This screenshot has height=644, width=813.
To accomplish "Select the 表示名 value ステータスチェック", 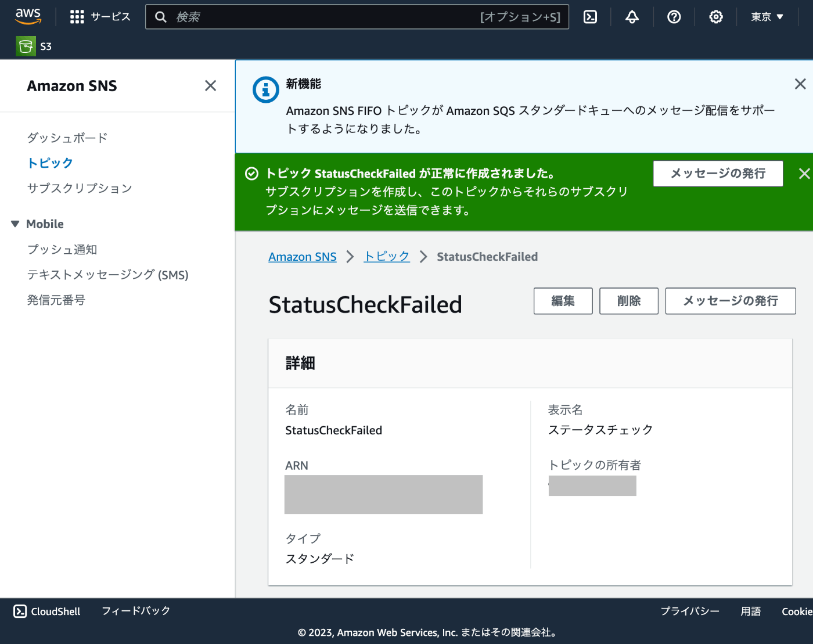I will click(600, 430).
